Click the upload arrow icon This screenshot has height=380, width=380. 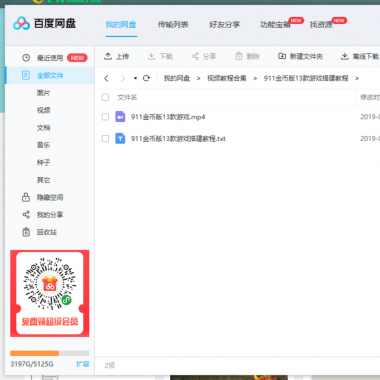click(108, 56)
